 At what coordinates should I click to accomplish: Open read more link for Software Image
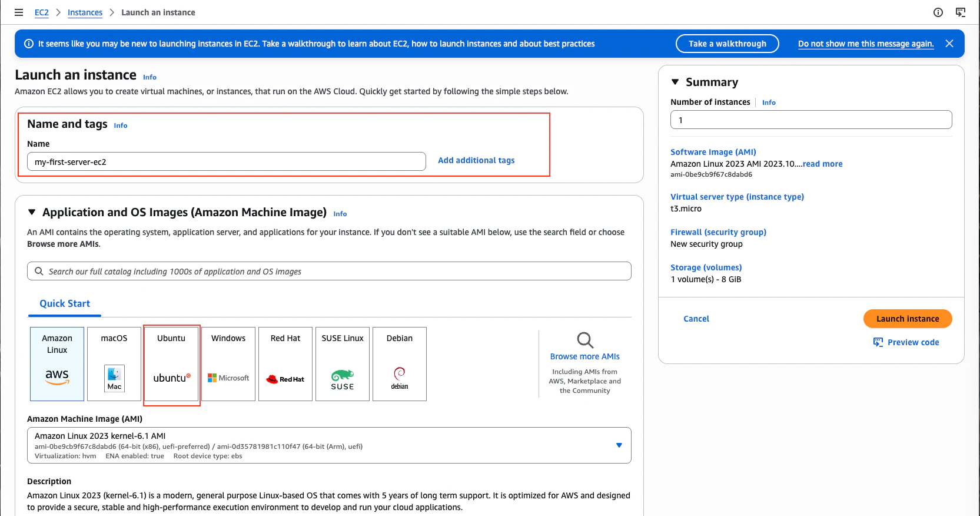(x=822, y=164)
